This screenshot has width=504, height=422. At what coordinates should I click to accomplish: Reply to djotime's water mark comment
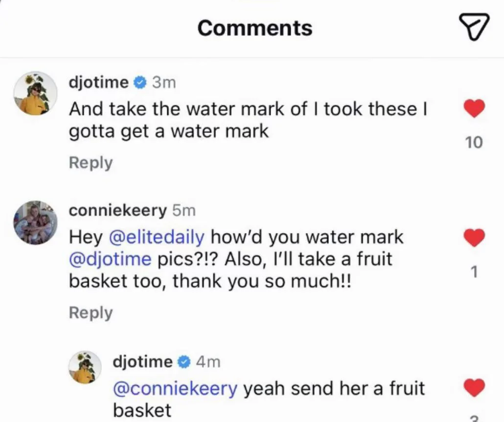[x=91, y=163]
